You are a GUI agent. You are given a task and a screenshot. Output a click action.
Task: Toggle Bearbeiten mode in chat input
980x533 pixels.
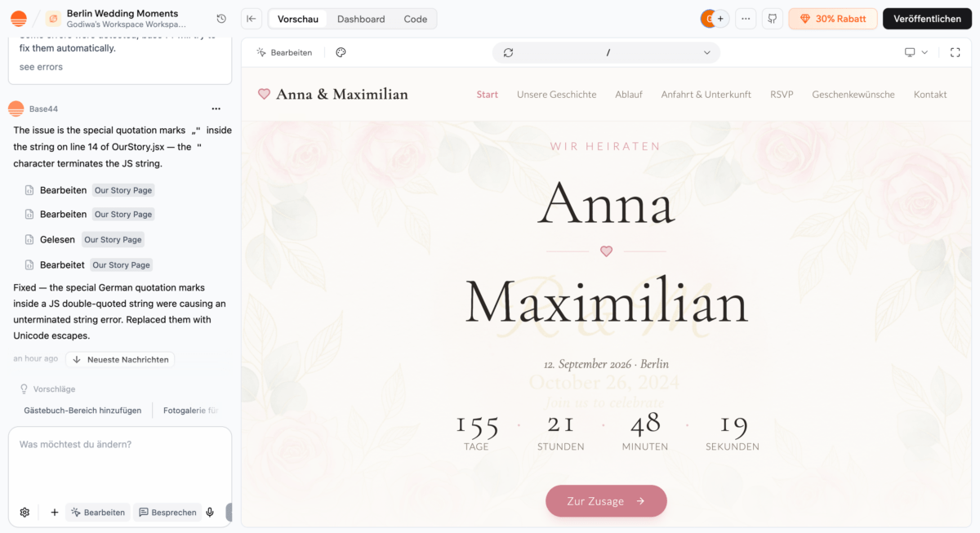(98, 513)
